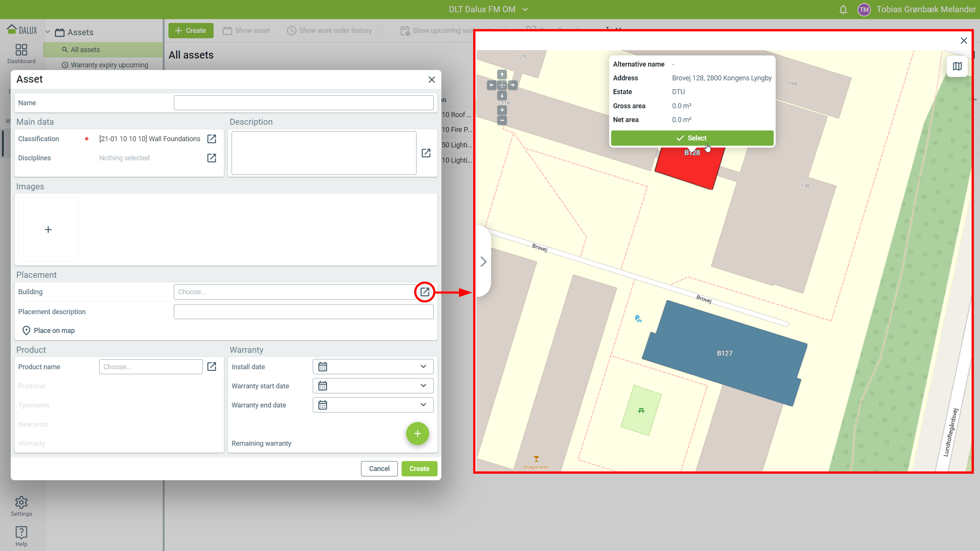Viewport: 980px width, 551px height.
Task: Expand the description editor icon
Action: pos(426,153)
